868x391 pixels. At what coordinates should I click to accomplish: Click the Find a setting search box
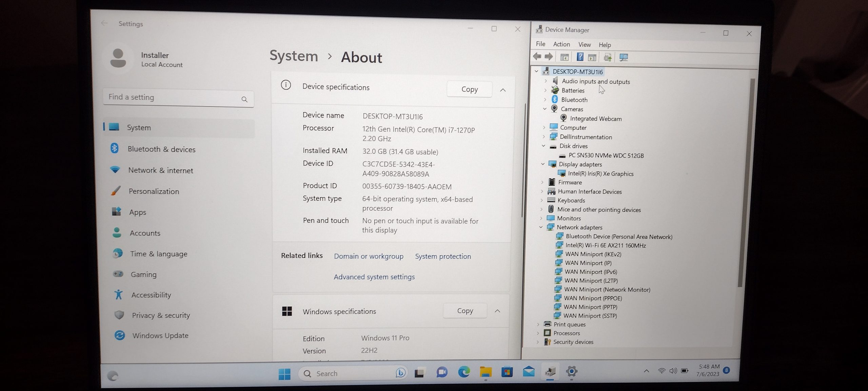click(178, 98)
